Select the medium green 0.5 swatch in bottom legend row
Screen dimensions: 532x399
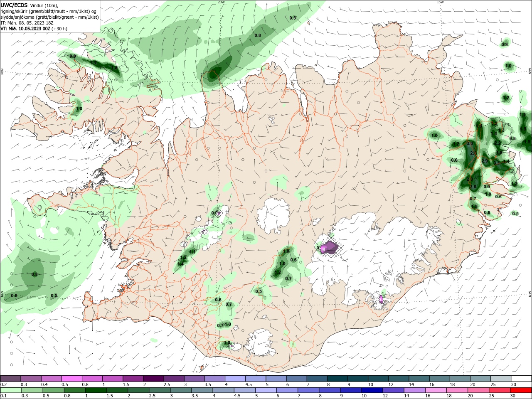click(53, 390)
